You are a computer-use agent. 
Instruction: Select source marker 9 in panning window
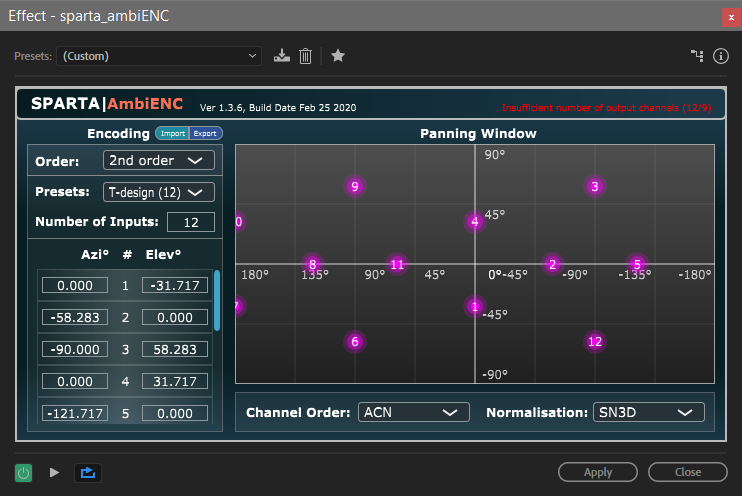(x=355, y=186)
